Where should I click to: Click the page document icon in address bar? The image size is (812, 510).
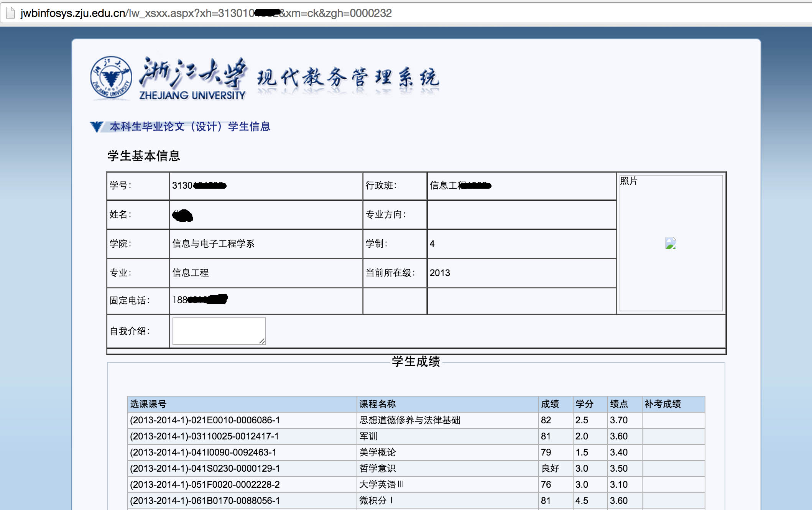(11, 13)
